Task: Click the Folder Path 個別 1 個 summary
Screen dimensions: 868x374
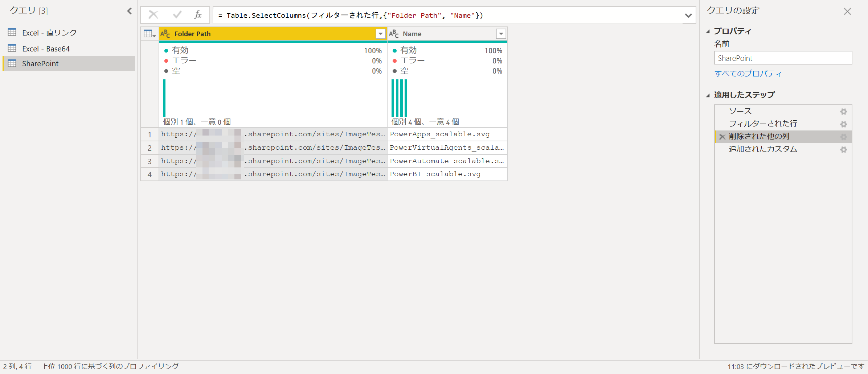Action: pyautogui.click(x=197, y=122)
